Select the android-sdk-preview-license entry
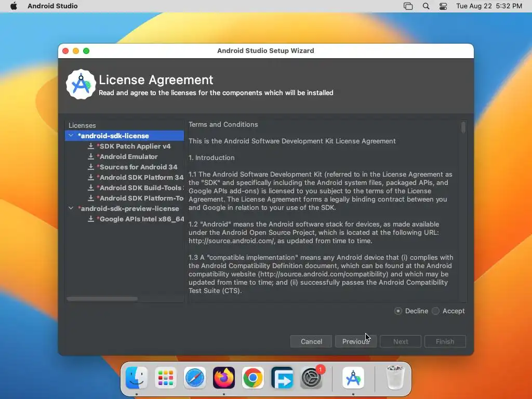532x399 pixels. tap(125, 208)
